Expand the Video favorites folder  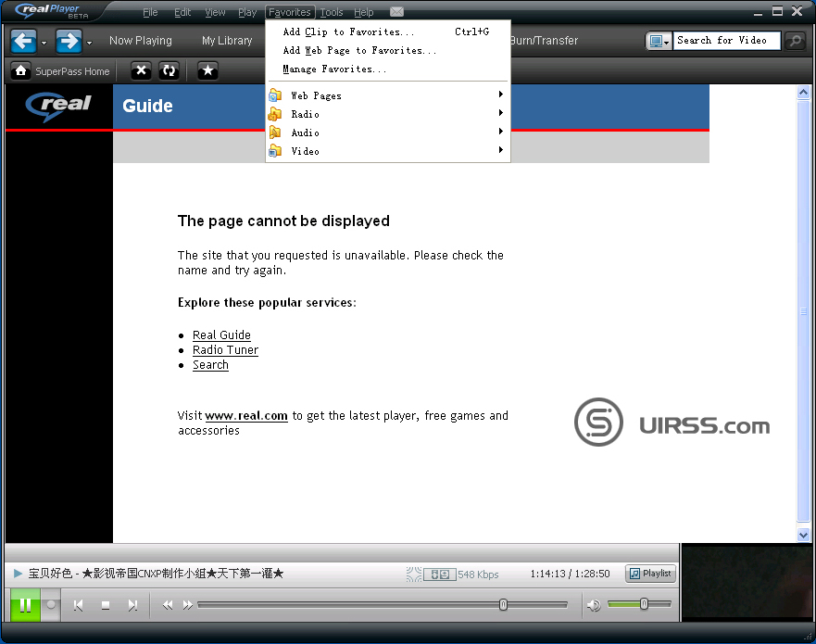point(388,151)
